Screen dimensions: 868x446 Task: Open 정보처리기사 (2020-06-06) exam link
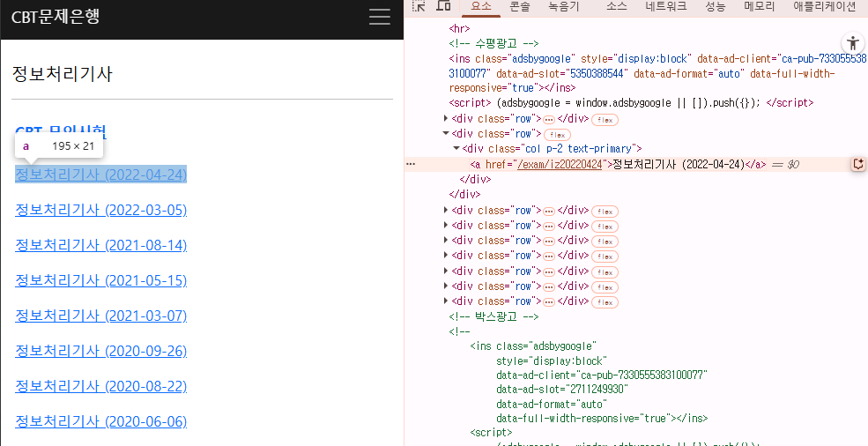point(100,421)
